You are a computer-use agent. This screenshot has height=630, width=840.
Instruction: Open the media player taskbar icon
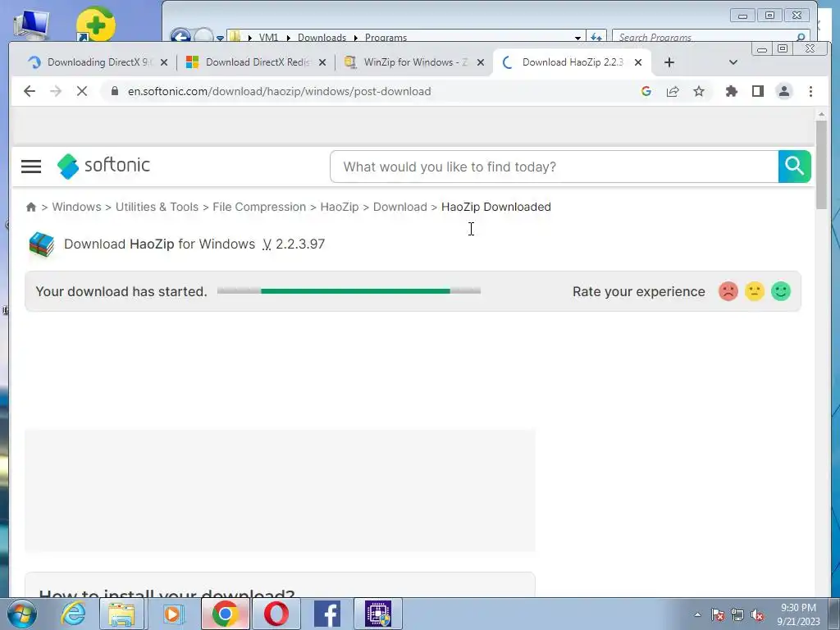coord(173,614)
